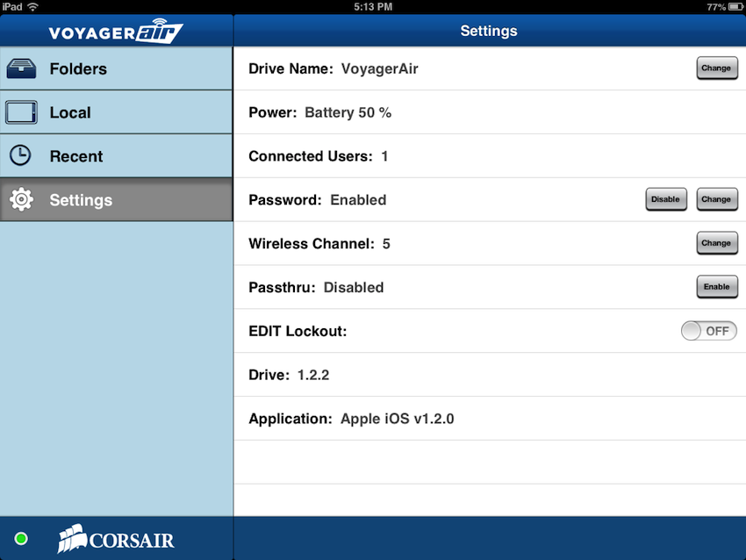Viewport: 746px width, 560px height.
Task: Enable Passthru mode
Action: [x=717, y=286]
